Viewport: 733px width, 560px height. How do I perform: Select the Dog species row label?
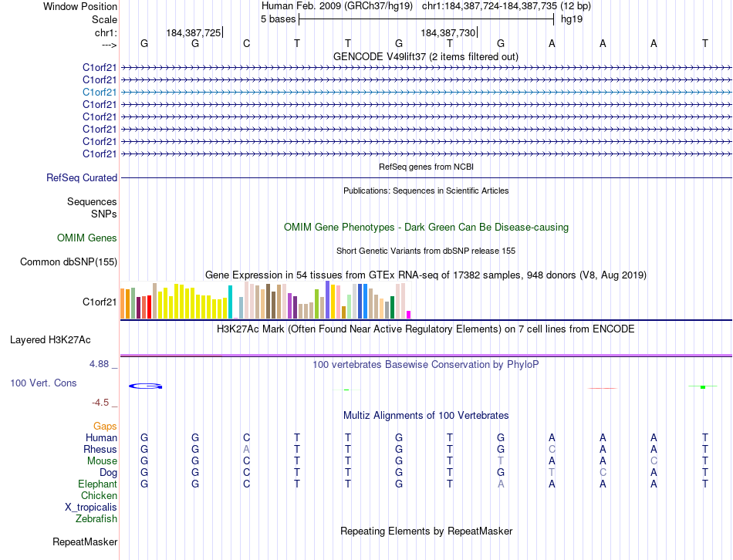coord(109,473)
